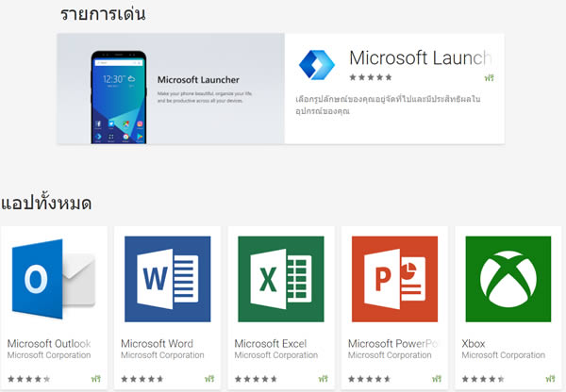Image resolution: width=566 pixels, height=392 pixels.
Task: Open the Microsoft Launcher title link
Action: click(x=420, y=57)
